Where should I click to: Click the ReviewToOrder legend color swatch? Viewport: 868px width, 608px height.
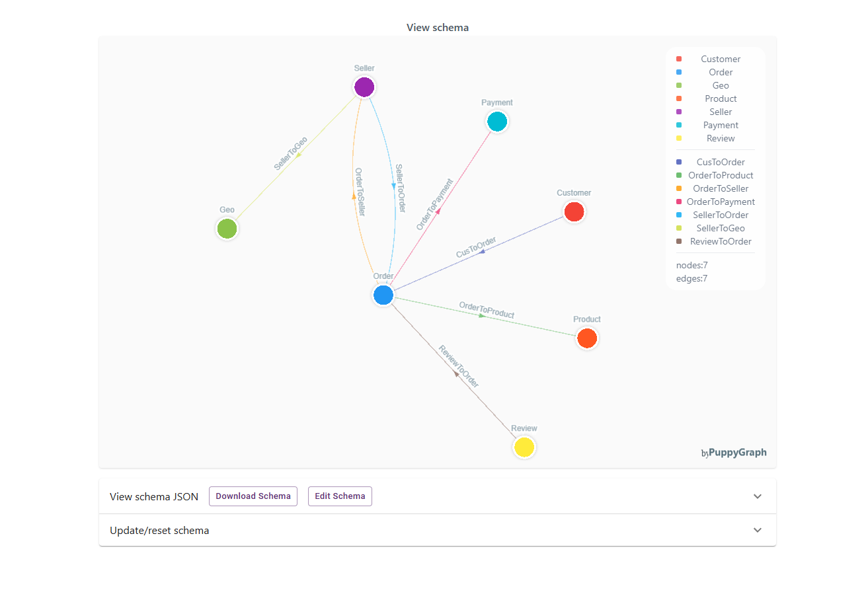point(679,242)
